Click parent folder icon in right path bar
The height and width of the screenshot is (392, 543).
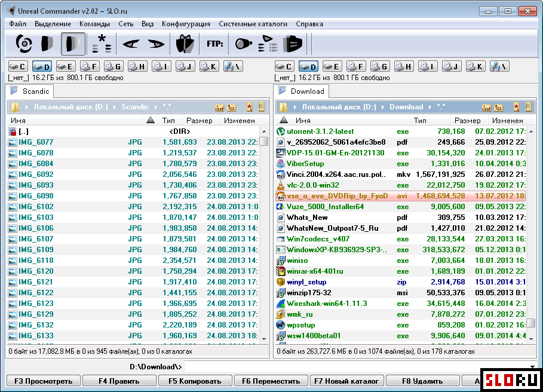499,108
